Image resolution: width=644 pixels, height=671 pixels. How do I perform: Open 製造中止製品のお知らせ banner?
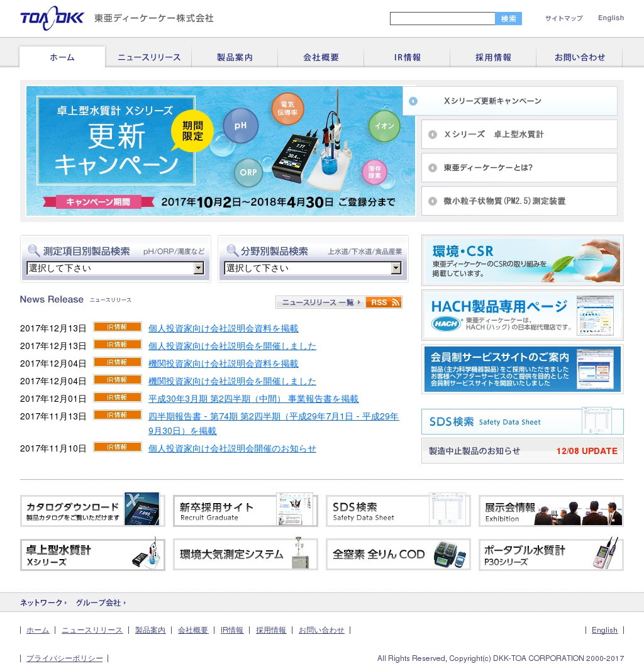(x=522, y=451)
